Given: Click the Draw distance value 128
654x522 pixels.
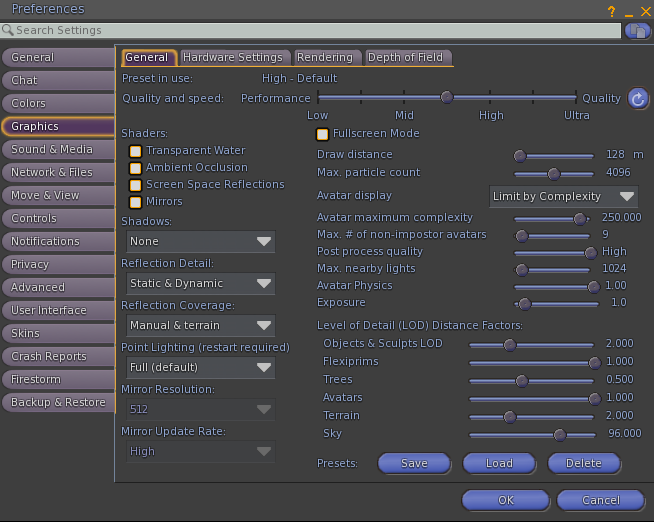Looking at the screenshot, I should [615, 155].
